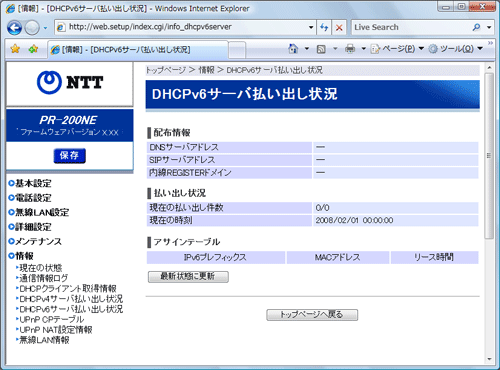Expand the feeds dropdown arrow
The height and width of the screenshot is (370, 500).
(335, 49)
